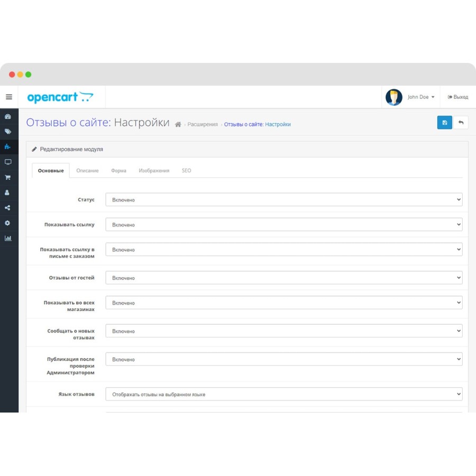The height and width of the screenshot is (476, 476).
Task: Open the Extensions puzzle sidebar icon
Action: (7, 147)
